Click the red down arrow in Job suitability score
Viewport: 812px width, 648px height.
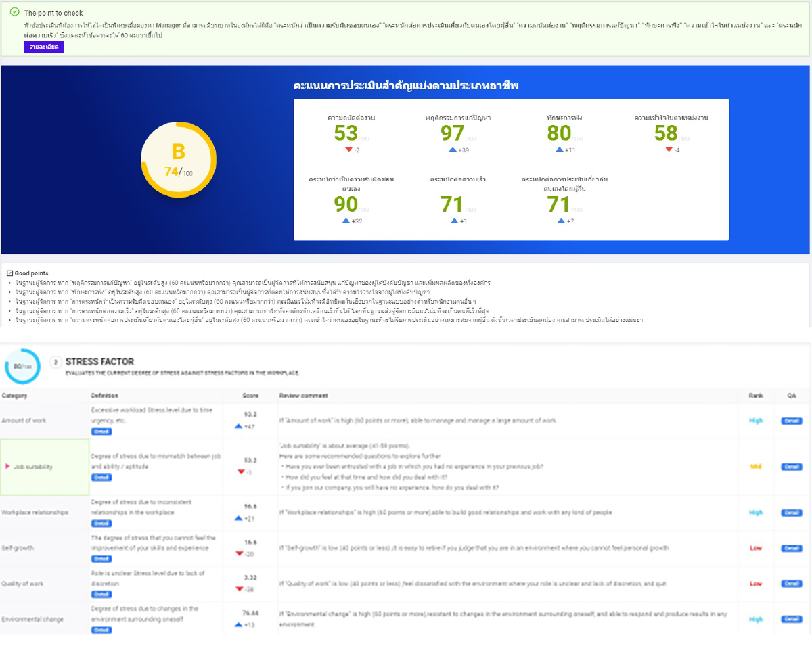(241, 472)
